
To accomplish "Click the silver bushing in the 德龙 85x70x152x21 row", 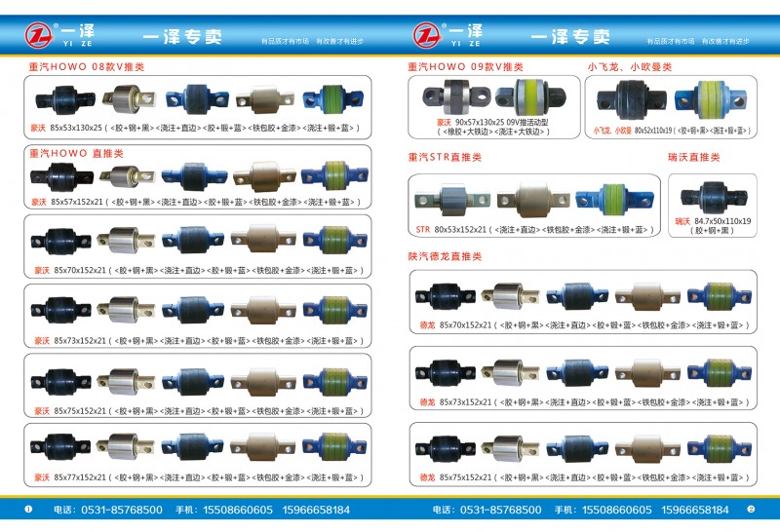I will 510,296.
